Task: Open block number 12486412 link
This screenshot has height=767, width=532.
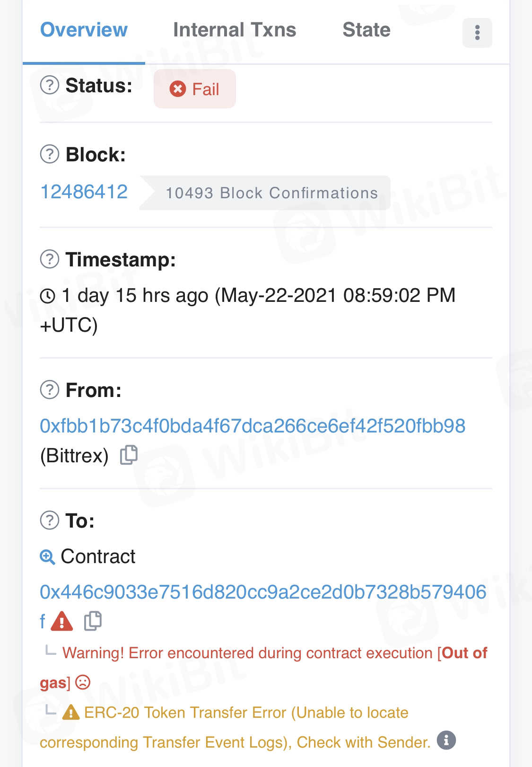Action: (x=84, y=192)
